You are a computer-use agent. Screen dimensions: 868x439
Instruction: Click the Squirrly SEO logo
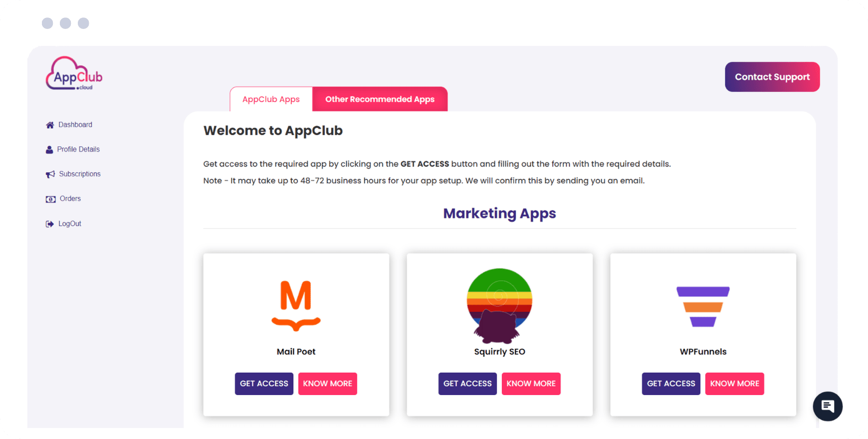499,305
